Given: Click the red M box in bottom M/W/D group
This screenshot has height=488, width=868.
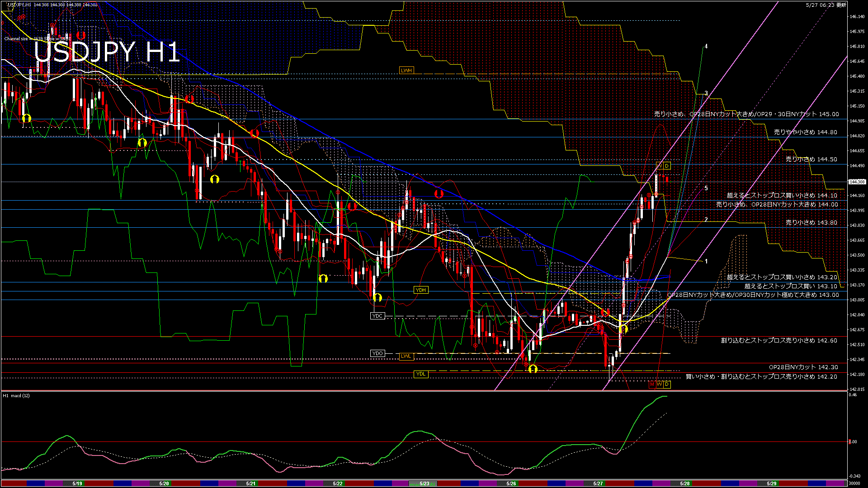Looking at the screenshot, I should pos(652,384).
